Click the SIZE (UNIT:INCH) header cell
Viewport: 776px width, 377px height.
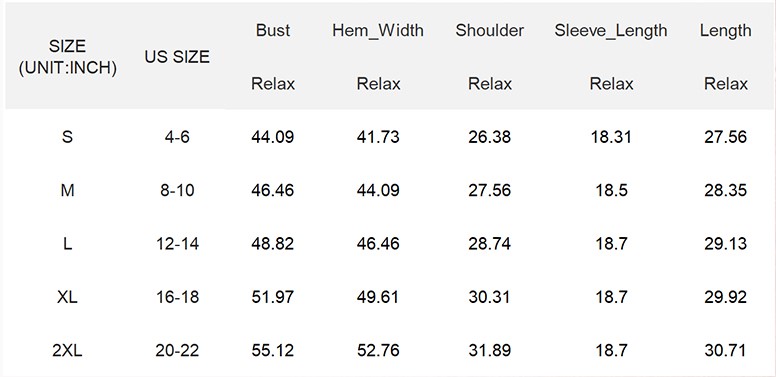[x=67, y=57]
